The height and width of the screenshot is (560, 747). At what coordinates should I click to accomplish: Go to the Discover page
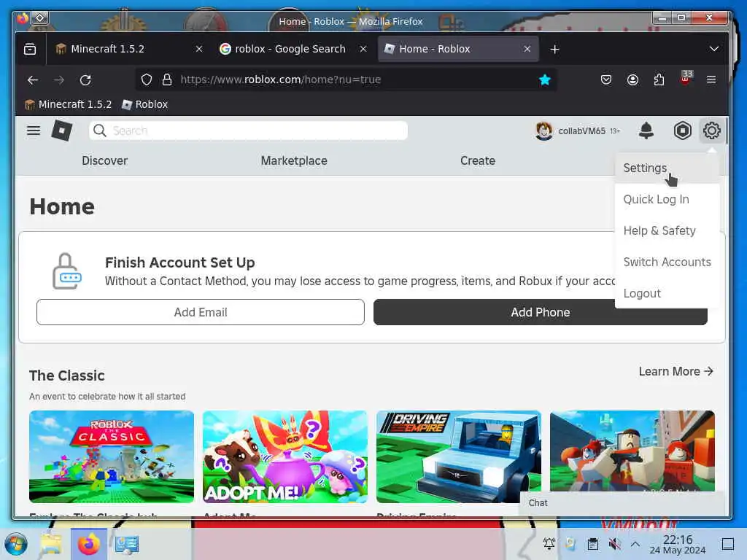click(x=104, y=161)
